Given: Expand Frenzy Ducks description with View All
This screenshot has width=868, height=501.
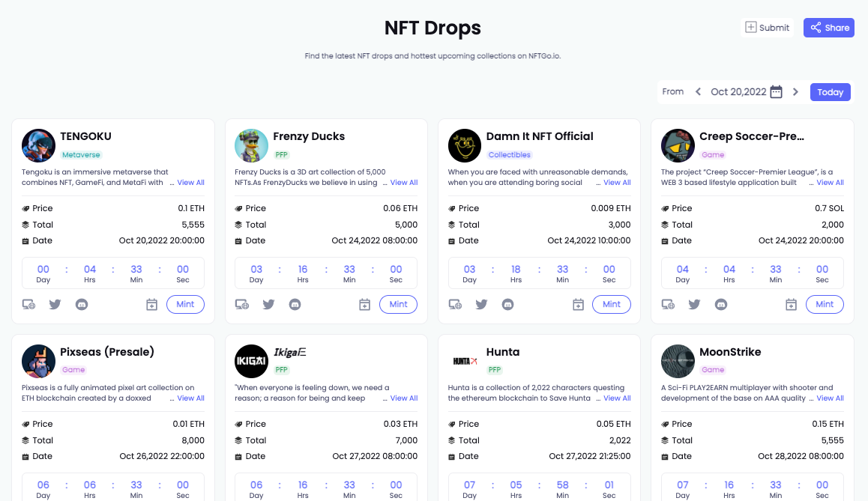Looking at the screenshot, I should pyautogui.click(x=403, y=183).
